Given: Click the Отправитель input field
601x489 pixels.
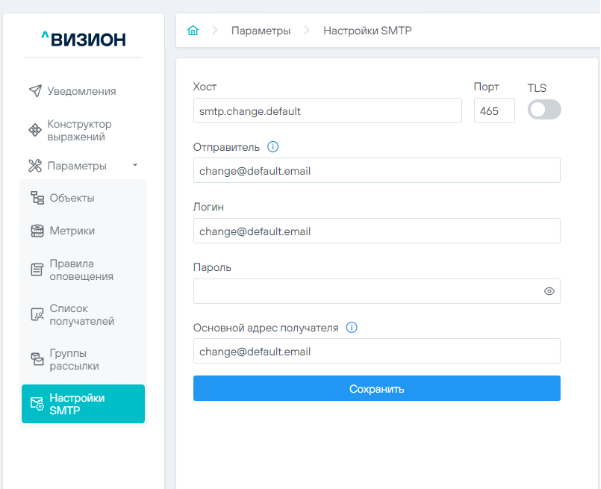Looking at the screenshot, I should 377,171.
